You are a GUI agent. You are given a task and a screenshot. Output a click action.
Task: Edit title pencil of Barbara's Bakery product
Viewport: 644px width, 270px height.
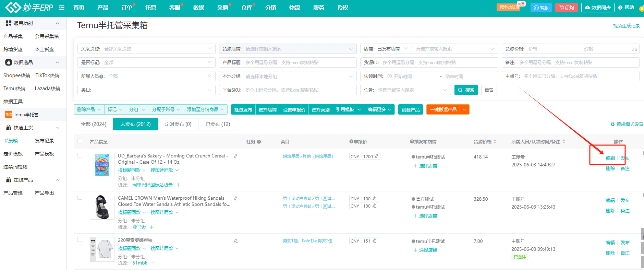point(236,156)
